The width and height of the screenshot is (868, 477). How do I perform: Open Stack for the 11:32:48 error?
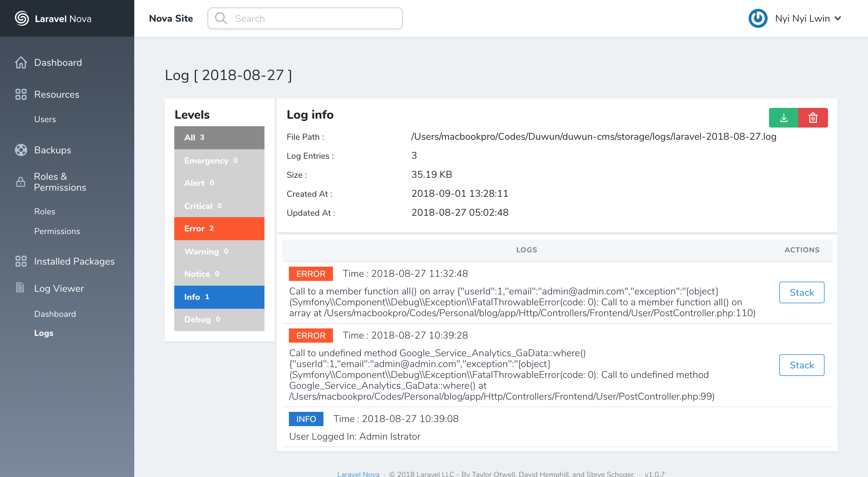(802, 292)
